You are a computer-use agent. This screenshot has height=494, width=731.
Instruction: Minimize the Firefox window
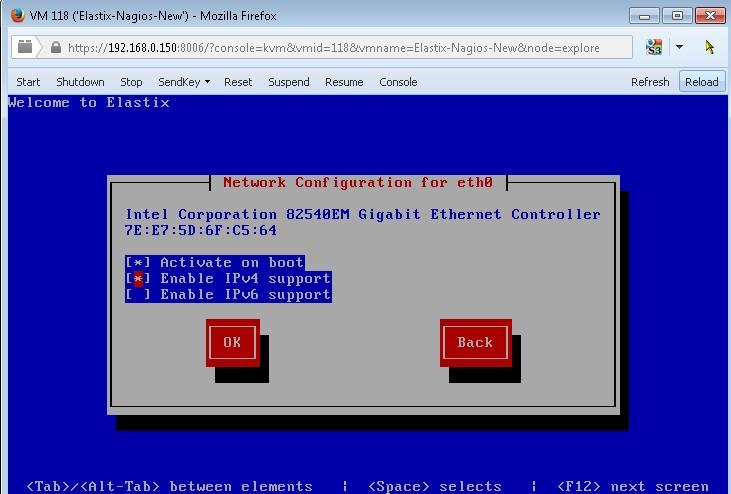pos(644,16)
